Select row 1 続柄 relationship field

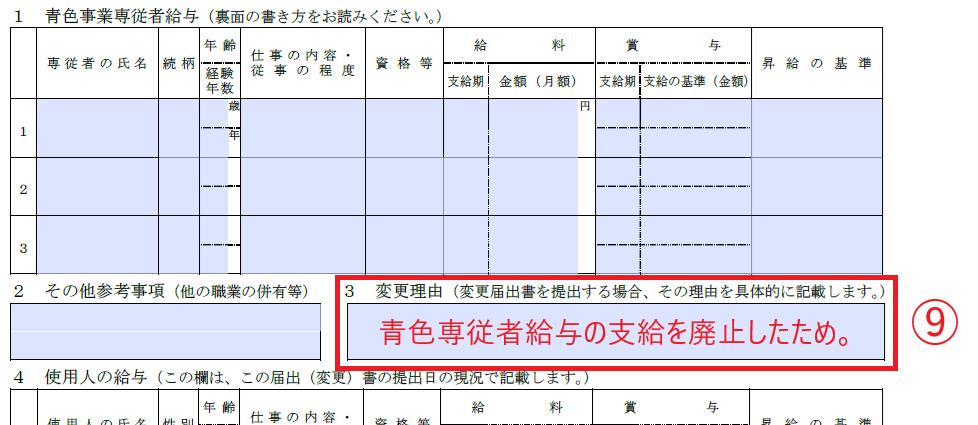pyautogui.click(x=179, y=128)
